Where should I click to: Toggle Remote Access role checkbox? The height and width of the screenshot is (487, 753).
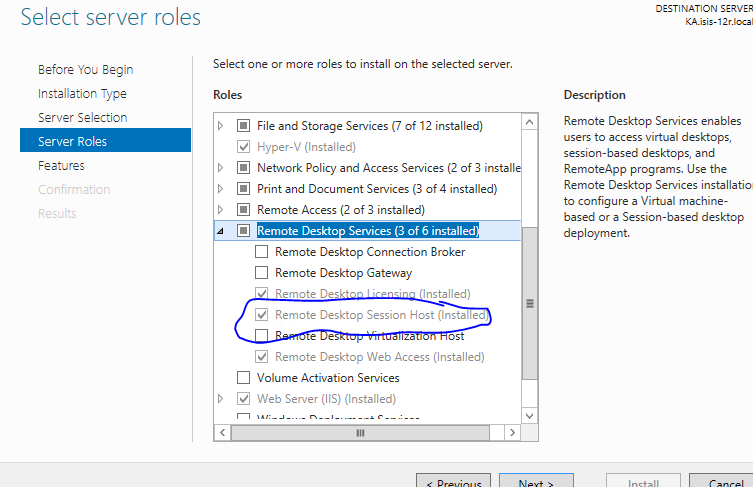[243, 210]
